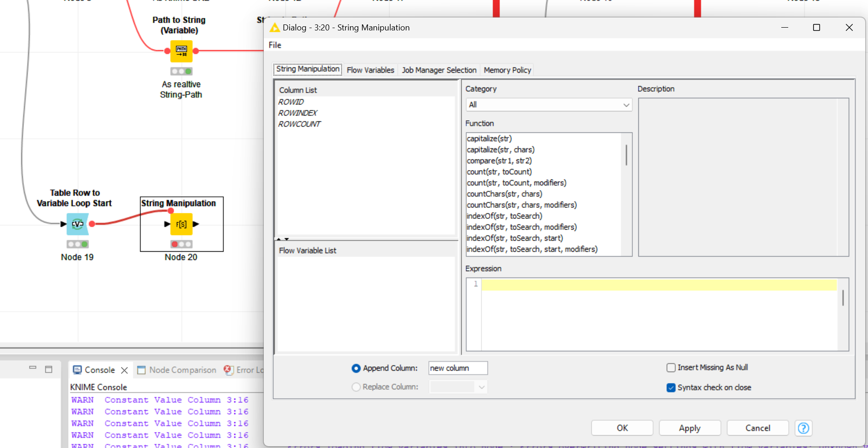Toggle Syntax check on close checkbox
This screenshot has width=868, height=448.
tap(671, 388)
